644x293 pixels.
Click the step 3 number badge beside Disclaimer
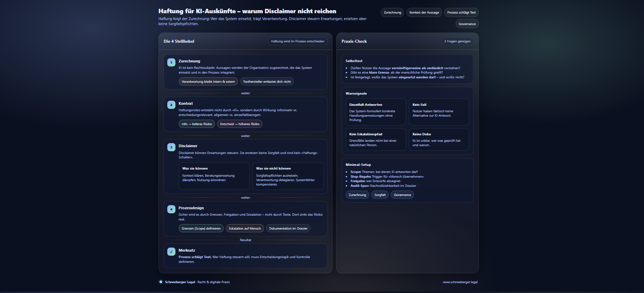[171, 147]
